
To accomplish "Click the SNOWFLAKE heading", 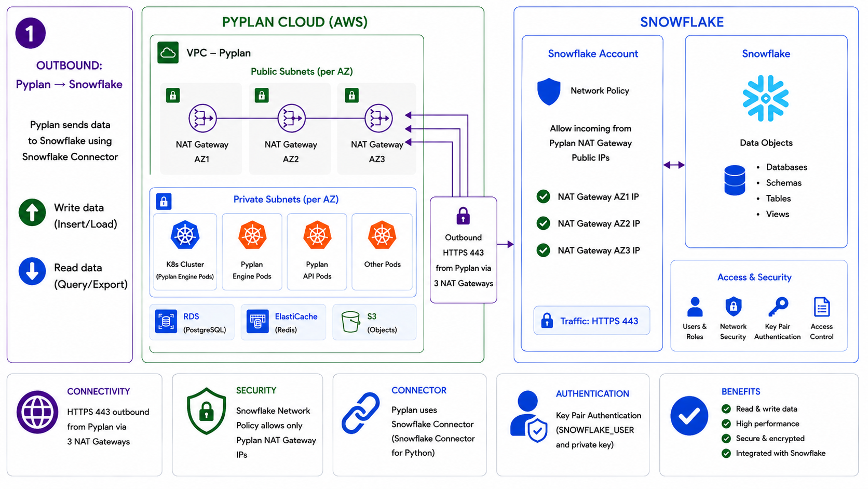I will pos(682,22).
